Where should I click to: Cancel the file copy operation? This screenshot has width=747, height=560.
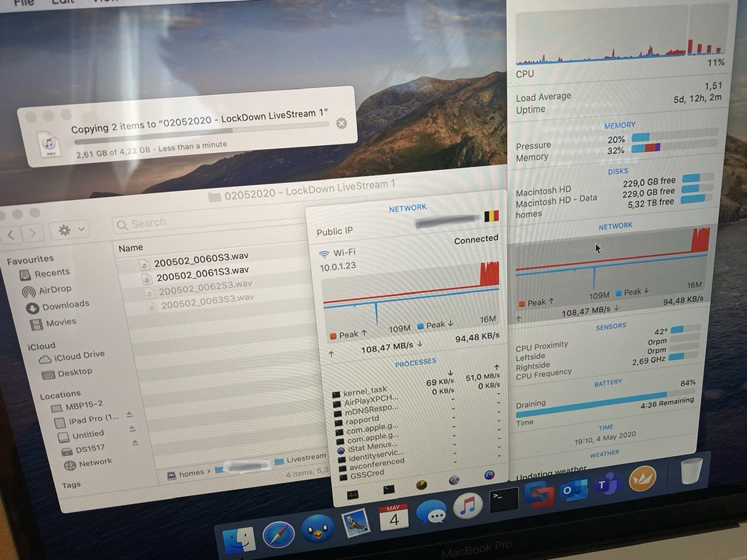(x=341, y=123)
